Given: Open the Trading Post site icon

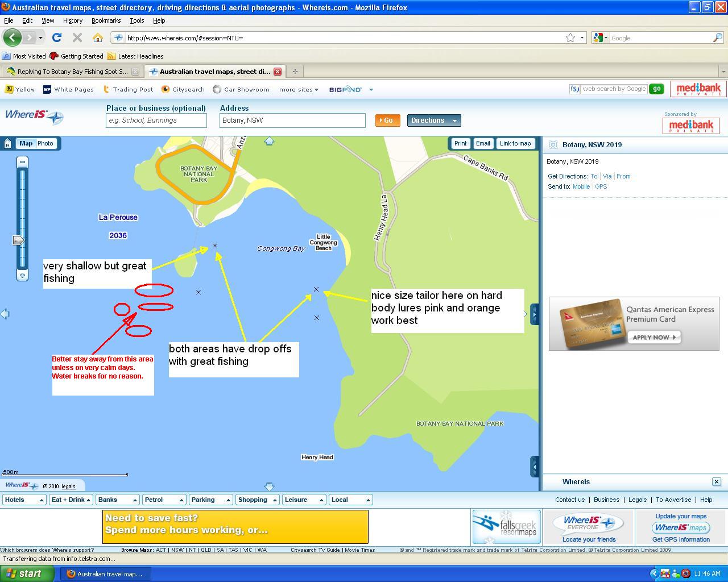Looking at the screenshot, I should [105, 89].
